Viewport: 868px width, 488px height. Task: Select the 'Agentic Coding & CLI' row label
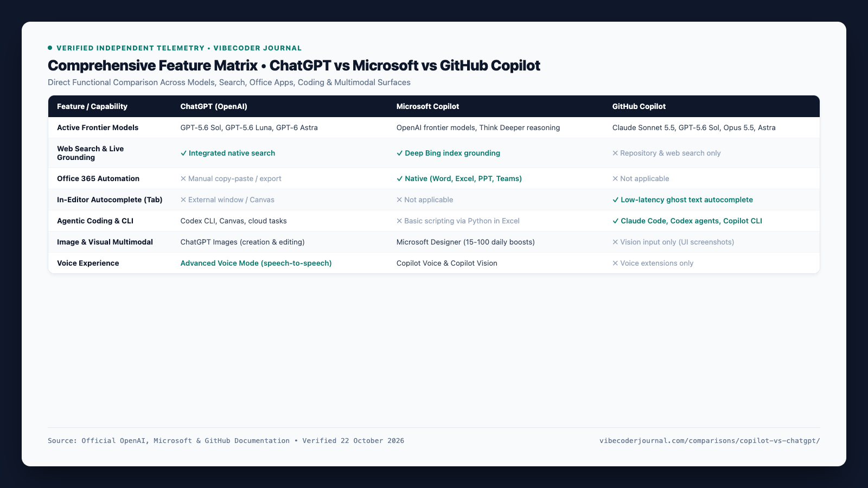(x=95, y=221)
